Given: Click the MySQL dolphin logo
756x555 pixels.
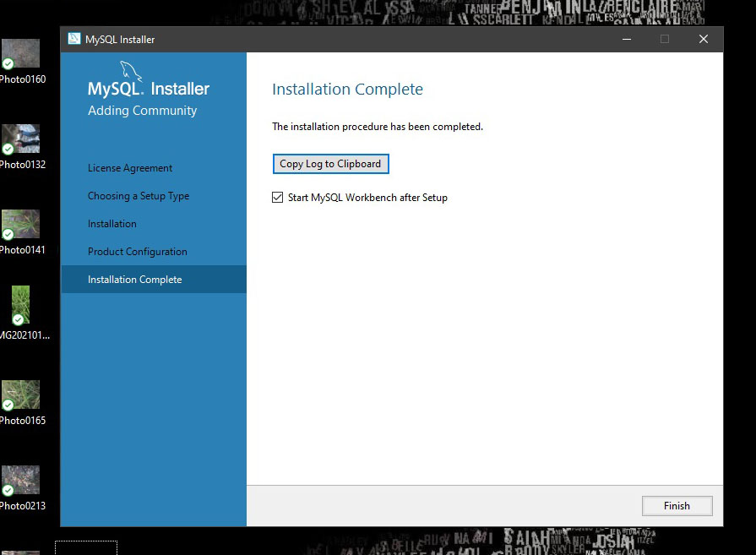Looking at the screenshot, I should tap(131, 71).
